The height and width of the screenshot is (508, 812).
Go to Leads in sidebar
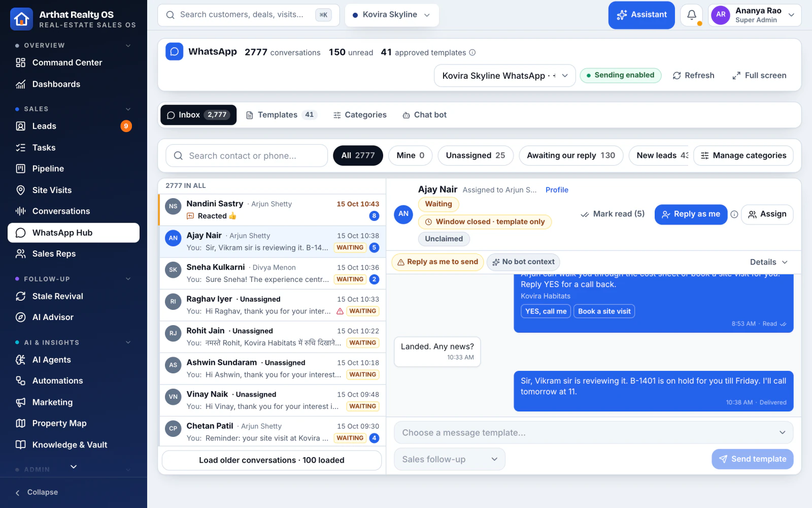click(74, 126)
